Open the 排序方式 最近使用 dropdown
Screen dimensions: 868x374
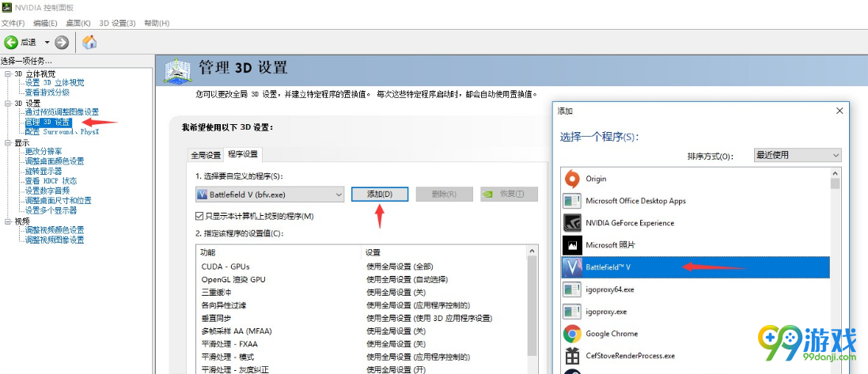tap(798, 156)
